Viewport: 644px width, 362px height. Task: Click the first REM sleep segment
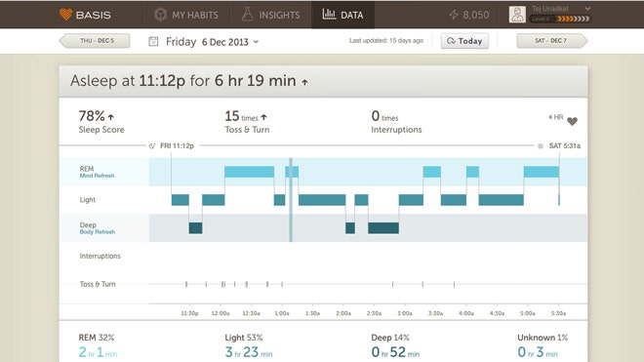tap(249, 172)
